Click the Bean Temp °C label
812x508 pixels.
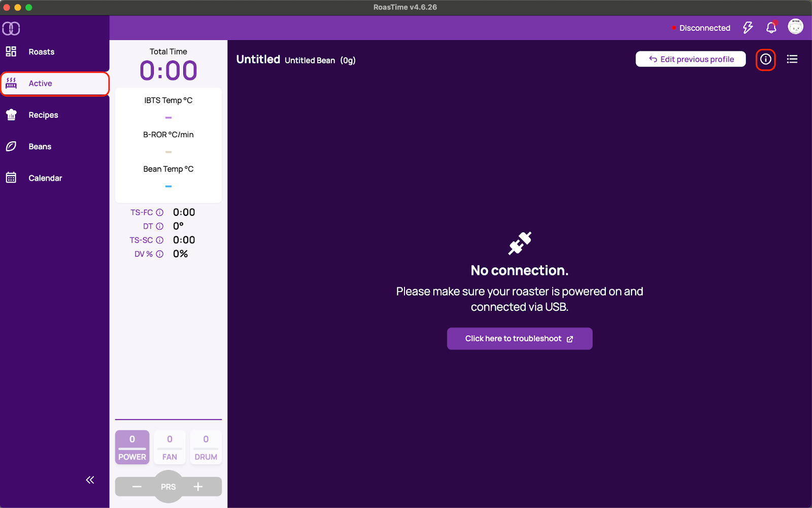(168, 169)
